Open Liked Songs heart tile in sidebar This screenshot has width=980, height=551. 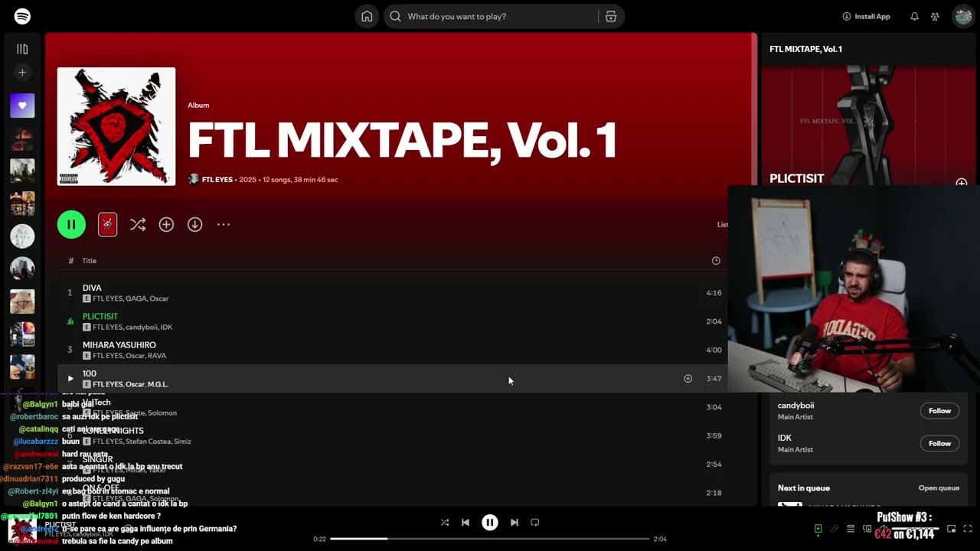(22, 106)
